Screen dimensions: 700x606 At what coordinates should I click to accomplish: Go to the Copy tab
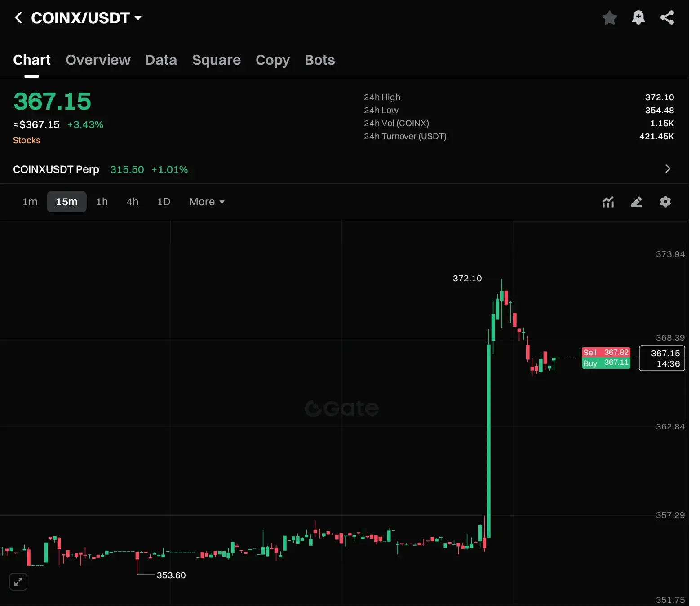click(x=273, y=60)
